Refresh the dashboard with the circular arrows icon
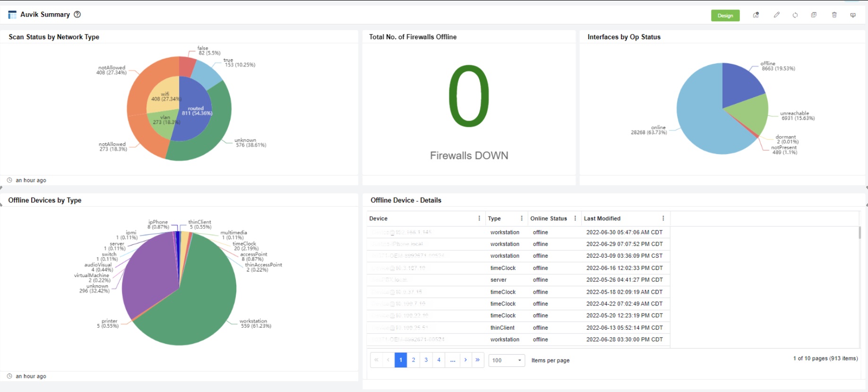Viewport: 868px width, 392px height. tap(795, 15)
